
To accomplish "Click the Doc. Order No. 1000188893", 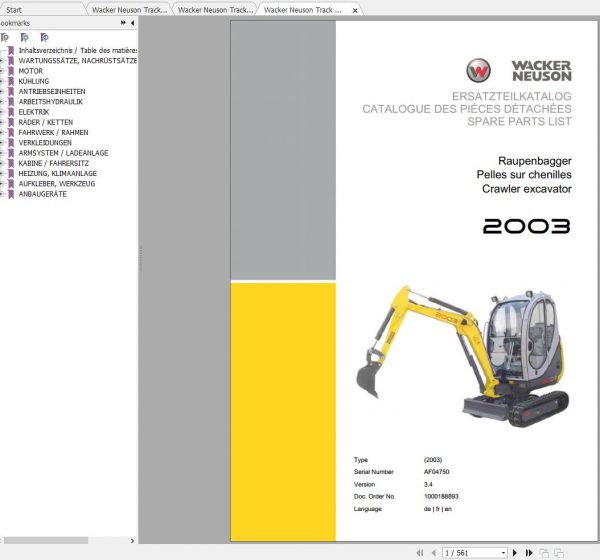I will (x=441, y=496).
